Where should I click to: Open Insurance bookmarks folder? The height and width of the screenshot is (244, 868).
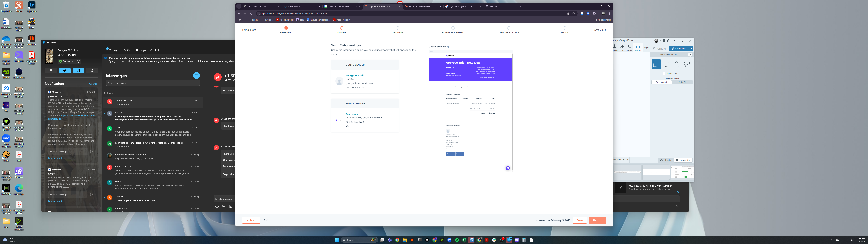point(267,20)
